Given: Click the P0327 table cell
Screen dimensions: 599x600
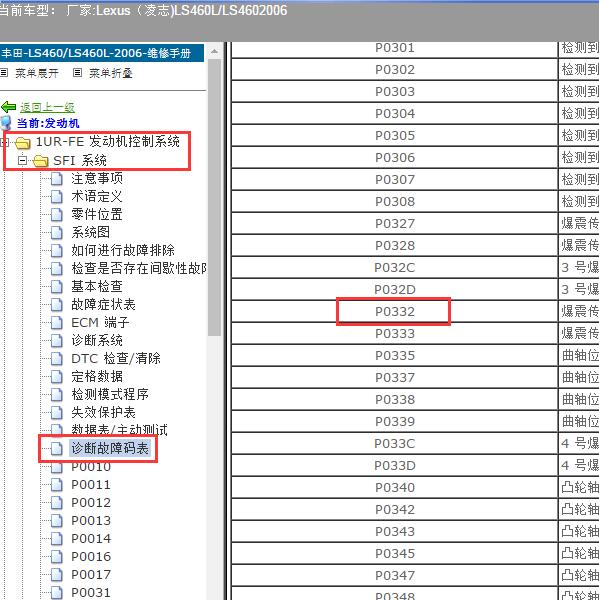Looking at the screenshot, I should pyautogui.click(x=395, y=223).
